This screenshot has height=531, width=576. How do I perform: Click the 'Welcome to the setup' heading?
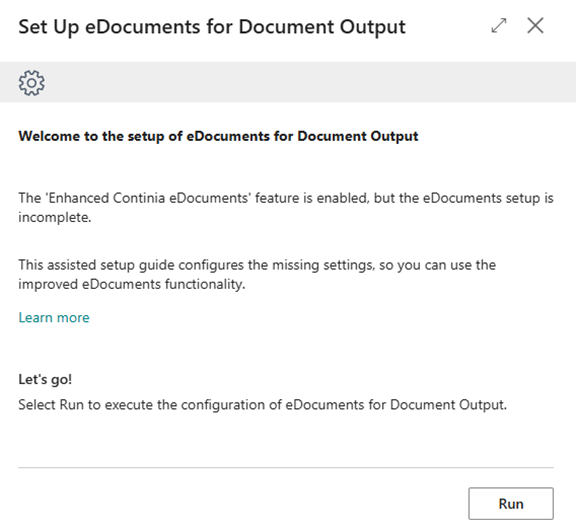[x=218, y=136]
